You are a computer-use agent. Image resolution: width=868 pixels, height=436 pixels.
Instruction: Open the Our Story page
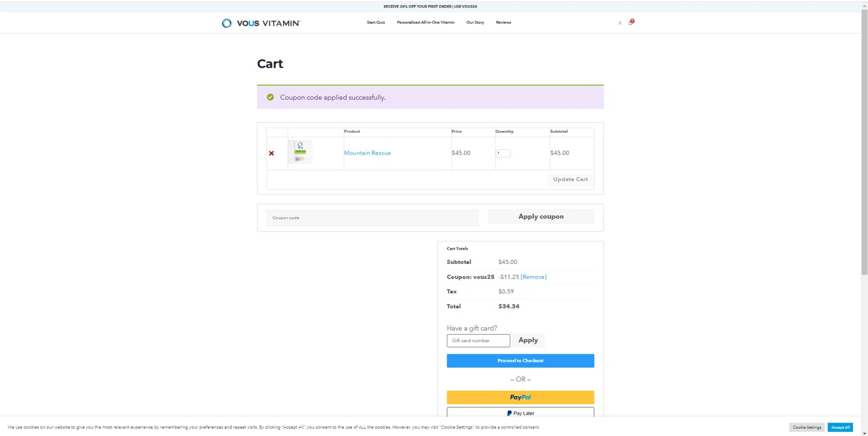475,23
